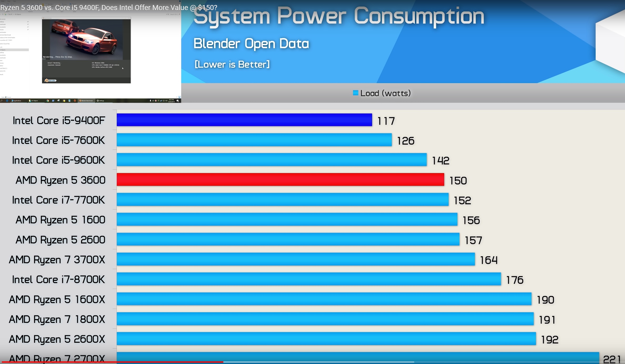
Task: Click the dark blue Core i5-9400F bar
Action: 244,120
